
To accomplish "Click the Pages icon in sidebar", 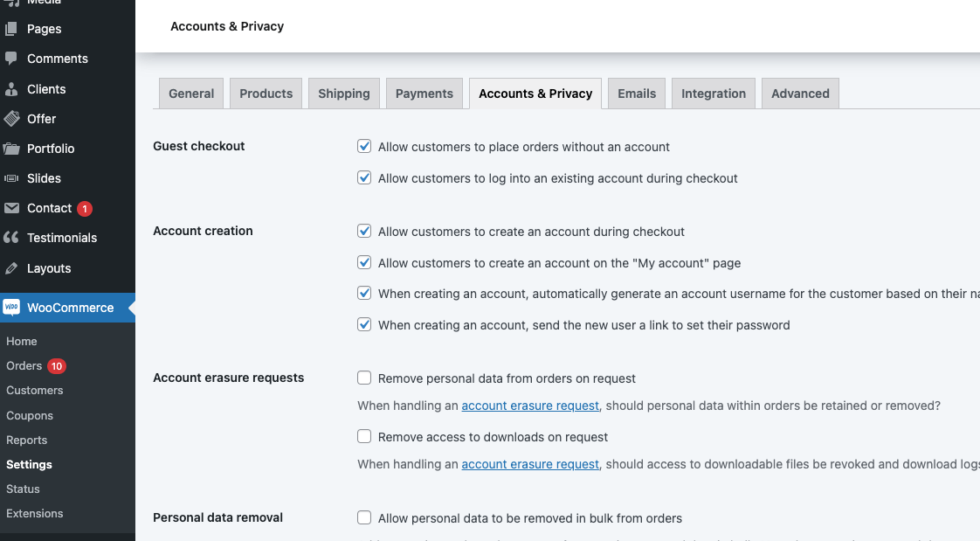I will [x=11, y=29].
